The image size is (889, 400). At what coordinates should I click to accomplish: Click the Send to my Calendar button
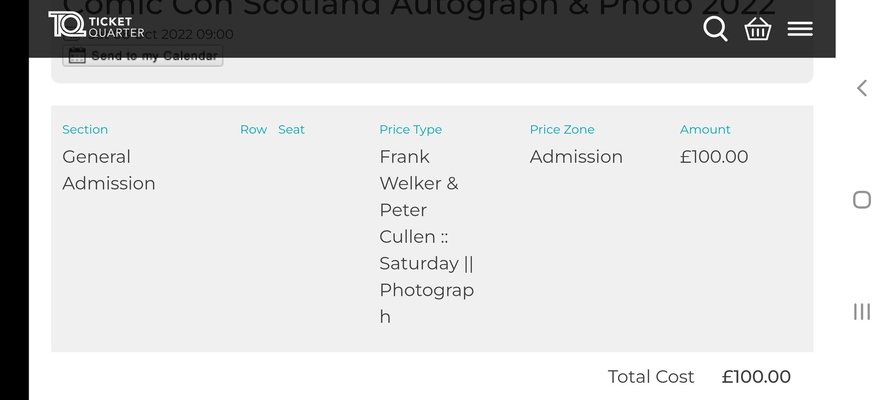click(x=143, y=56)
